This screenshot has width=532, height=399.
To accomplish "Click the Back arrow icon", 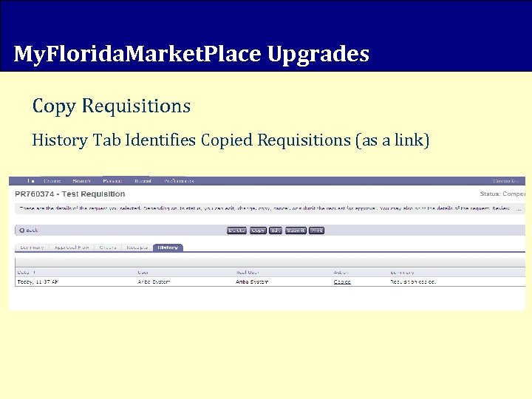I will [x=21, y=231].
